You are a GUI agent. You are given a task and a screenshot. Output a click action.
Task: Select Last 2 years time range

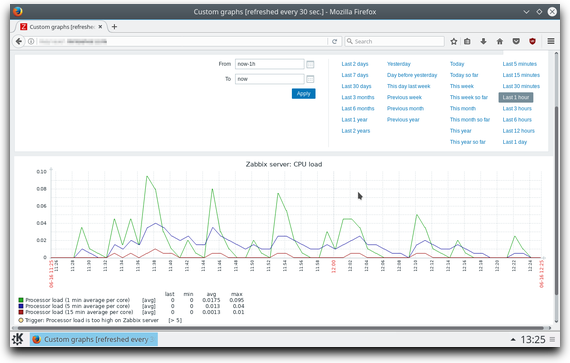pos(356,131)
